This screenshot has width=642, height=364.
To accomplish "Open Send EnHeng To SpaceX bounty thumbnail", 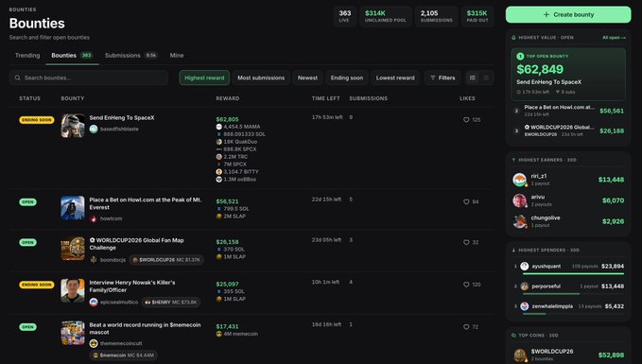I will [x=73, y=126].
